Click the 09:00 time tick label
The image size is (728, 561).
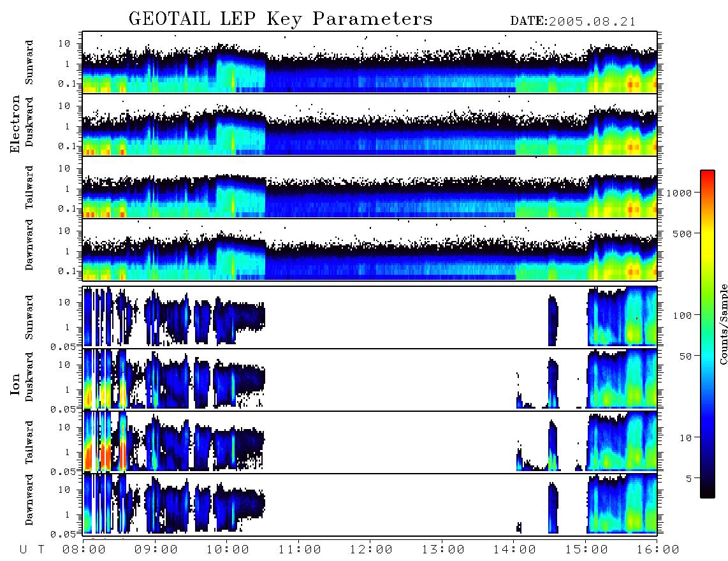[x=156, y=550]
